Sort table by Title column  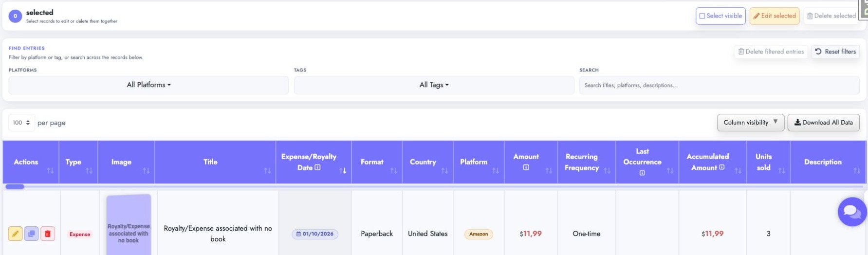pos(267,171)
